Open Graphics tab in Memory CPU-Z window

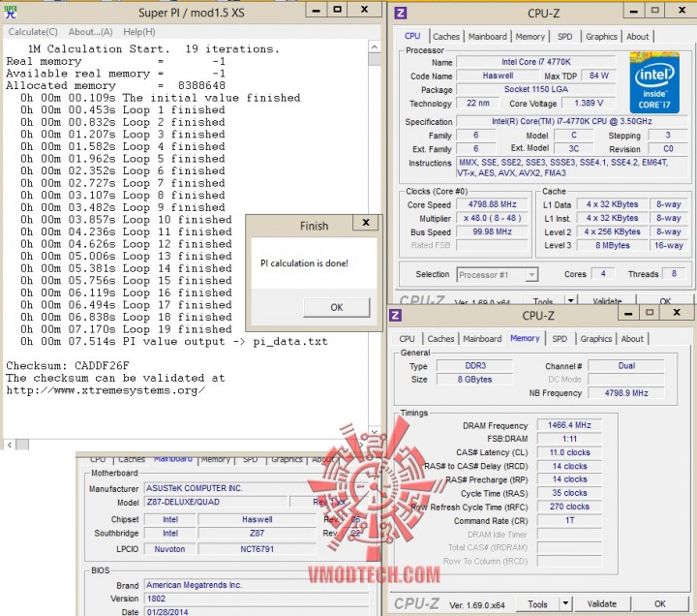[x=595, y=339]
